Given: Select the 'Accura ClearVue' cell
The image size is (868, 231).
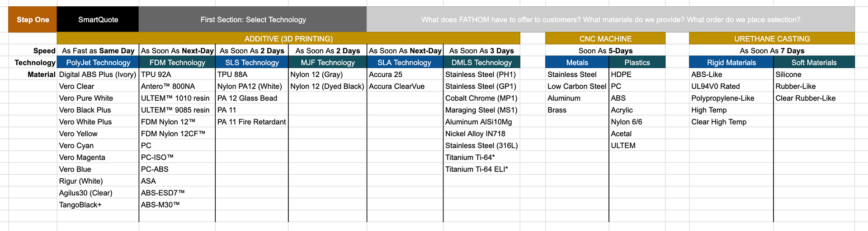Looking at the screenshot, I should (405, 86).
